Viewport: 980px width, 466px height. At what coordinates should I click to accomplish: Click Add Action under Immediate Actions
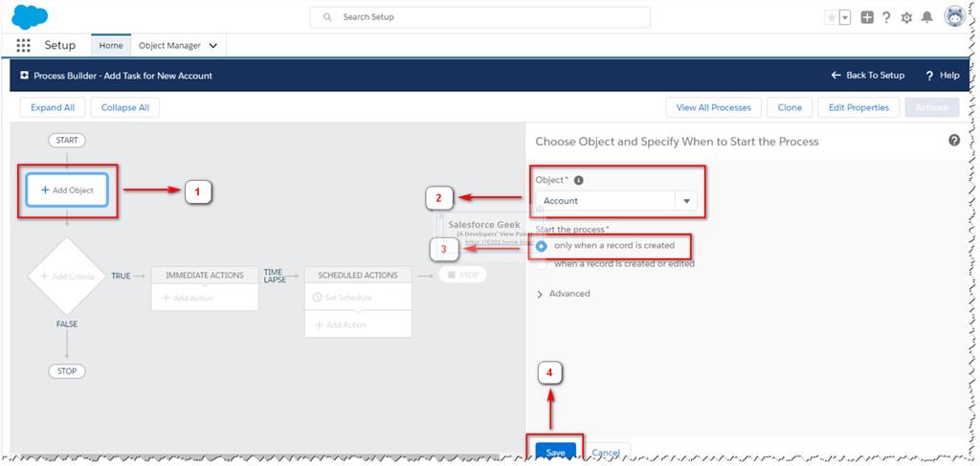[x=188, y=298]
